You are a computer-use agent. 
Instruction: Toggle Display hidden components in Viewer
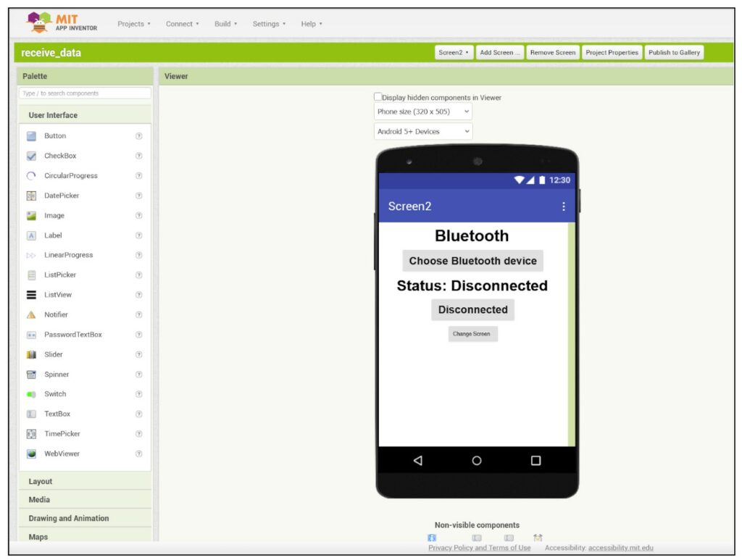[x=378, y=96]
